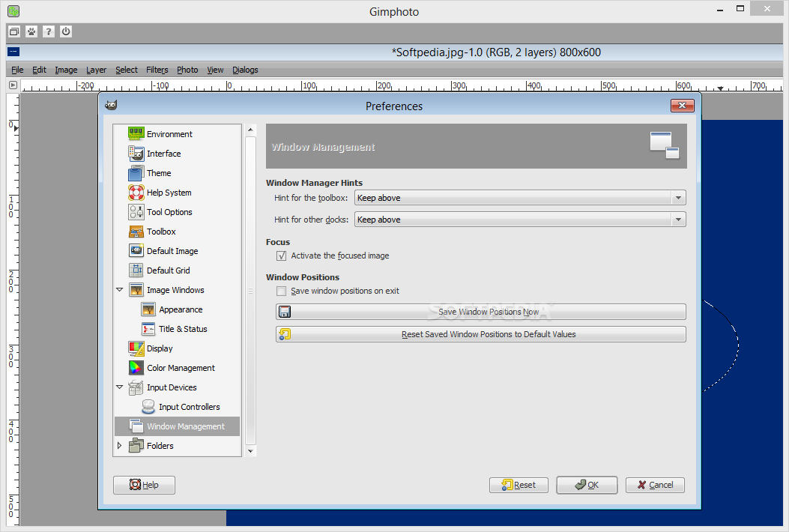Select Input Controllers label in tree
This screenshot has height=532, width=789.
(190, 407)
